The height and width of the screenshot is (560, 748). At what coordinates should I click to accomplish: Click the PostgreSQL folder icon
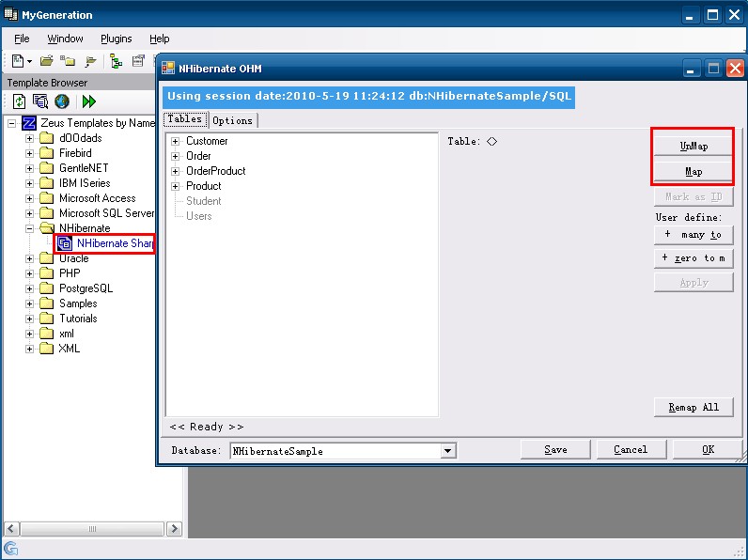(46, 288)
